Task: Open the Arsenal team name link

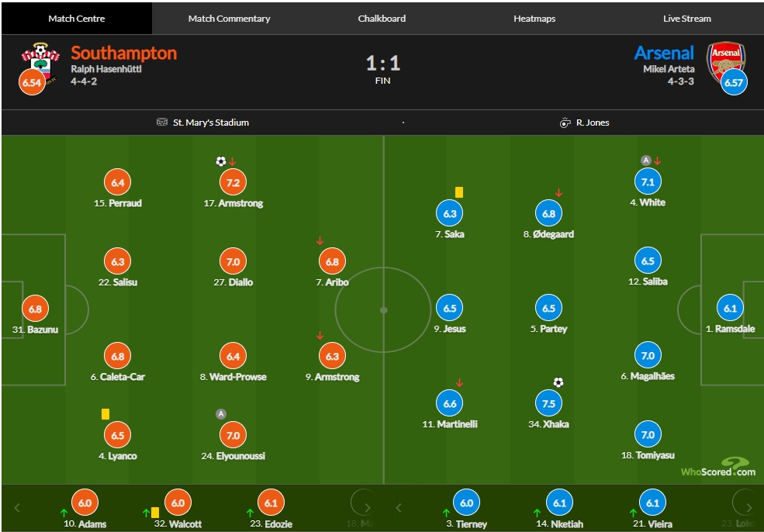Action: (664, 53)
